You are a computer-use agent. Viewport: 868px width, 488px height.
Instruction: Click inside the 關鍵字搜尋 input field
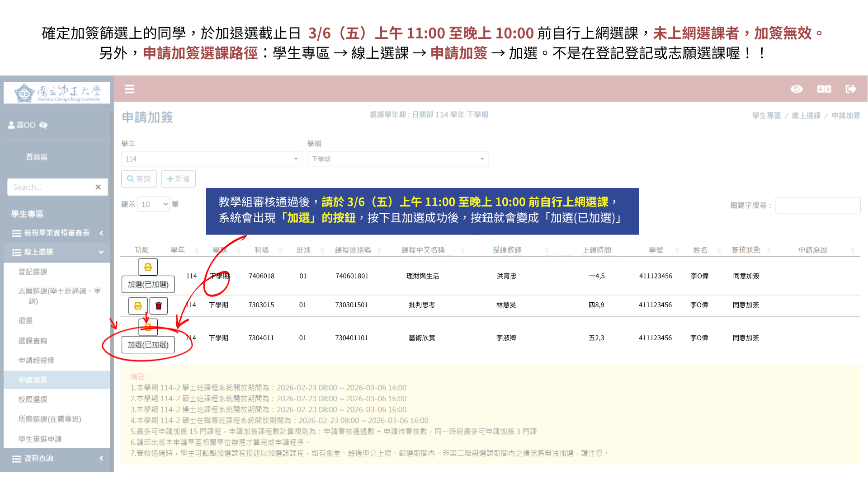point(817,205)
